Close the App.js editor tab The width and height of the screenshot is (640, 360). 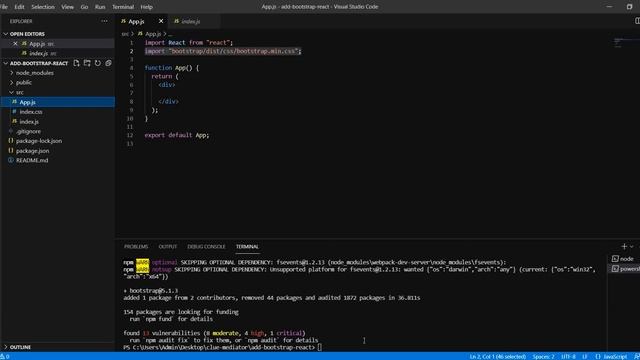point(161,21)
